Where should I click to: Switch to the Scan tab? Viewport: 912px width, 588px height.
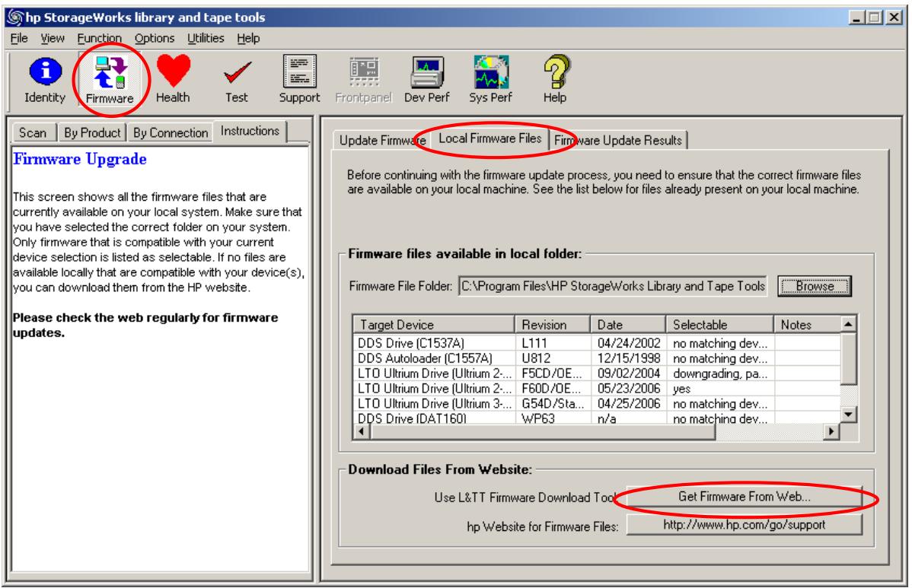(33, 132)
